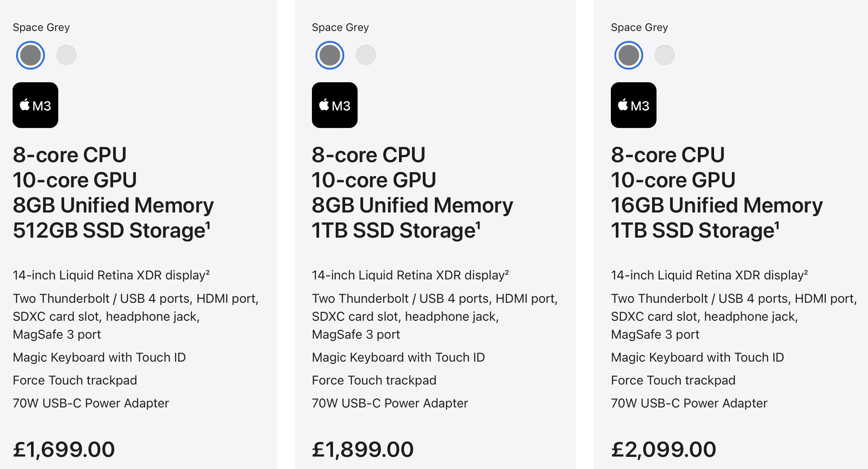The width and height of the screenshot is (868, 469).
Task: Choose Space Grey swatch on the £2,099.00 model
Action: pos(629,55)
